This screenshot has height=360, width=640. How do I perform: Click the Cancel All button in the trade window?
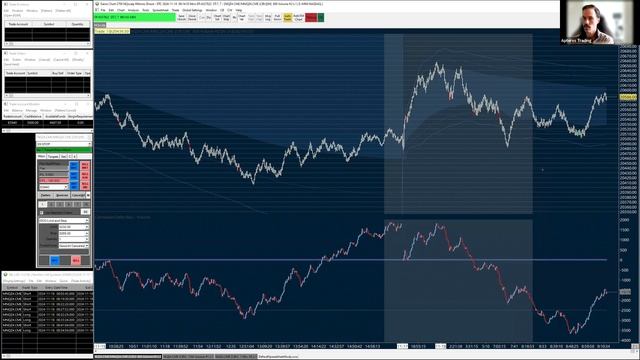coord(78,195)
